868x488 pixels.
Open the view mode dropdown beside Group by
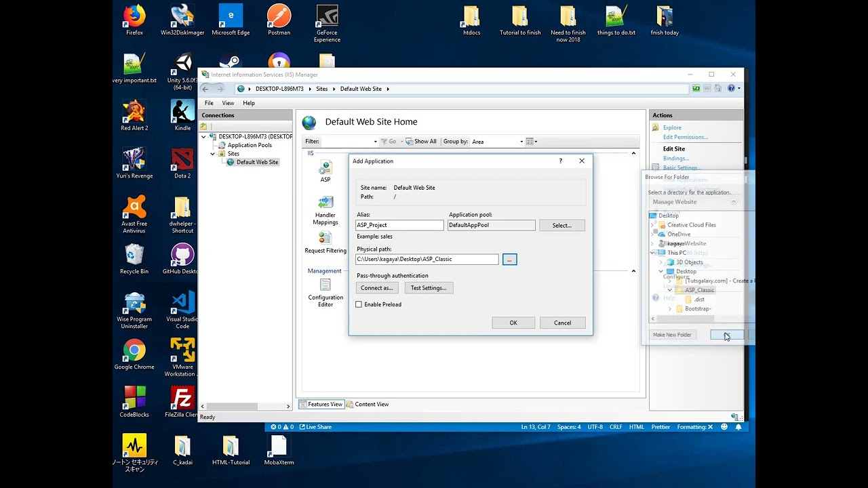(532, 142)
